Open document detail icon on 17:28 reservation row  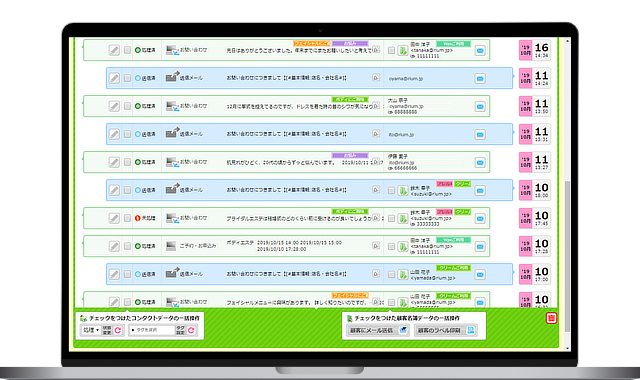[376, 246]
